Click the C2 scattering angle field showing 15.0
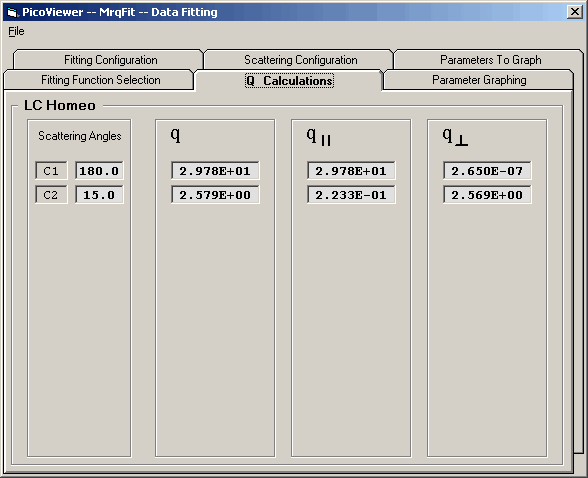This screenshot has width=588, height=478. pyautogui.click(x=99, y=195)
